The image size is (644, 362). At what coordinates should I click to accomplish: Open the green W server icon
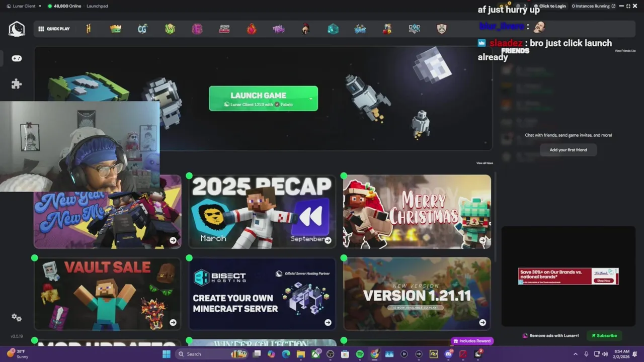tap(170, 29)
